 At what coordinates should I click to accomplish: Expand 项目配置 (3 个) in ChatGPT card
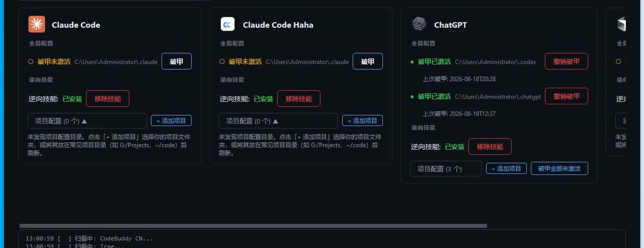446,169
